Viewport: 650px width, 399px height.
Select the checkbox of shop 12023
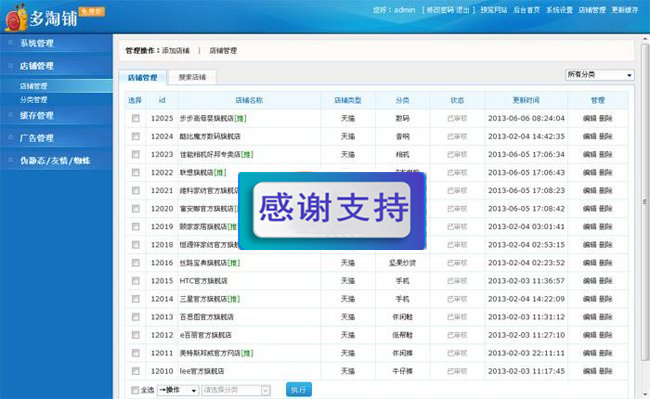coord(136,155)
